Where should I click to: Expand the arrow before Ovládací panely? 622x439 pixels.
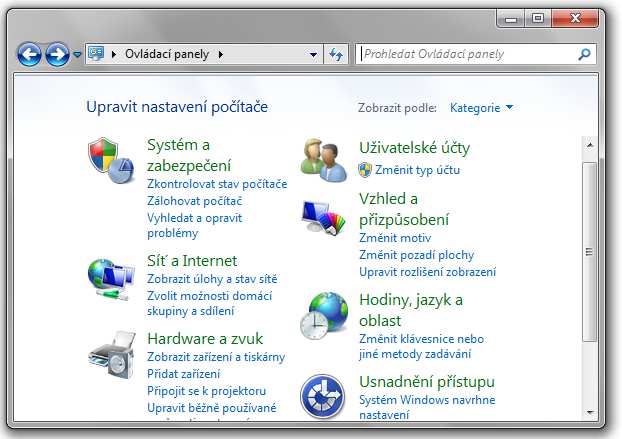(x=114, y=54)
